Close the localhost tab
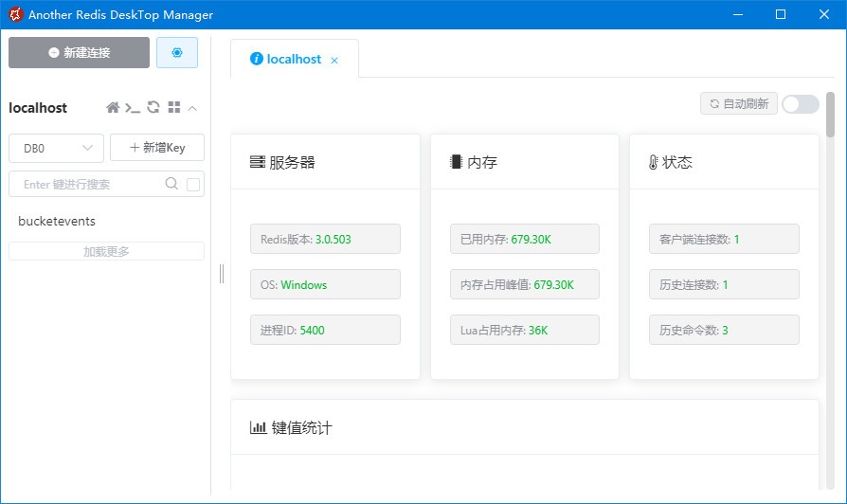The width and height of the screenshot is (847, 504). 334,61
